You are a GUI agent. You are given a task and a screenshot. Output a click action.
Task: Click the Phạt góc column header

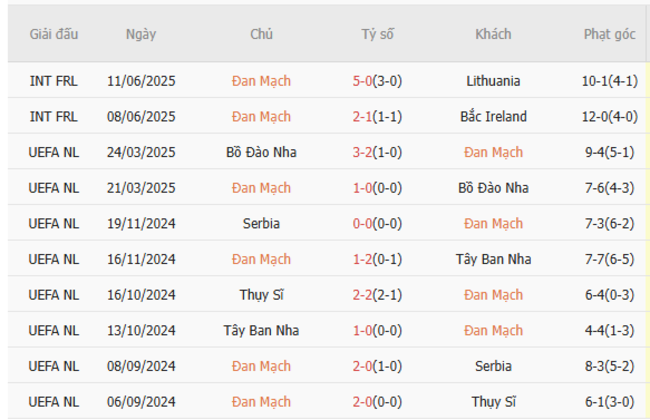[609, 34]
